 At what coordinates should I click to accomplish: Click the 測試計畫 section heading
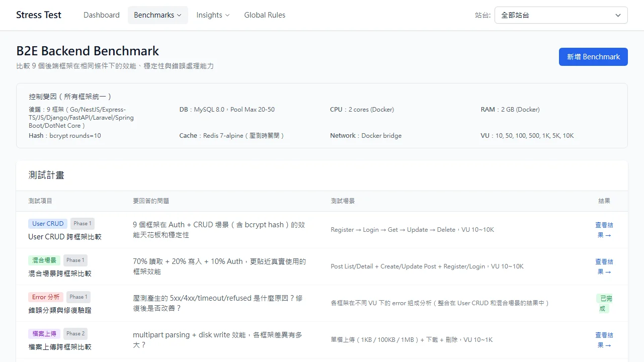[46, 175]
